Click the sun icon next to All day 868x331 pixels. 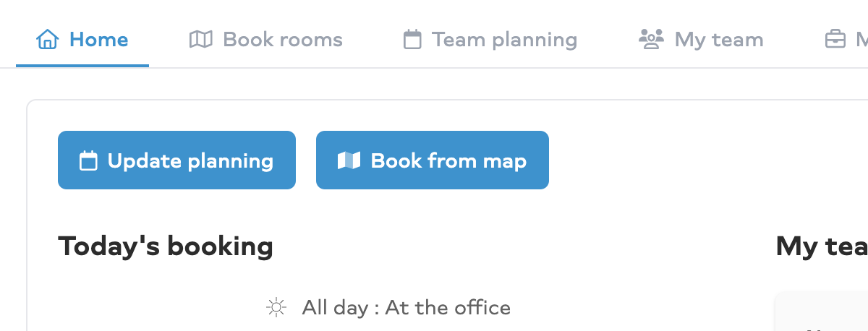tap(276, 308)
